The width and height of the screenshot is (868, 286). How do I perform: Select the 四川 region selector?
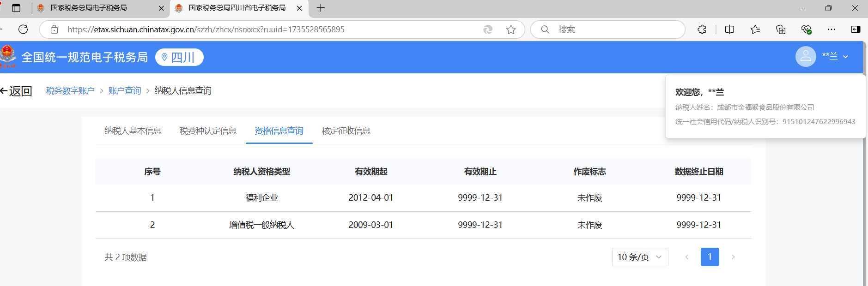pyautogui.click(x=179, y=57)
